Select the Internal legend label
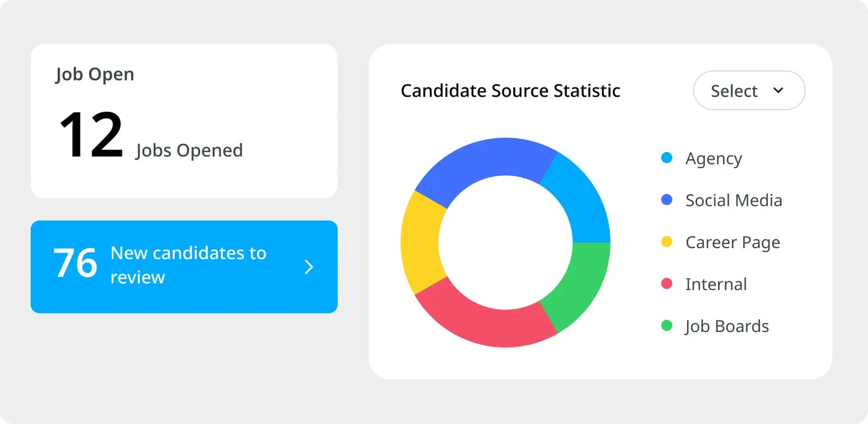Viewport: 868px width, 424px height. (x=716, y=285)
